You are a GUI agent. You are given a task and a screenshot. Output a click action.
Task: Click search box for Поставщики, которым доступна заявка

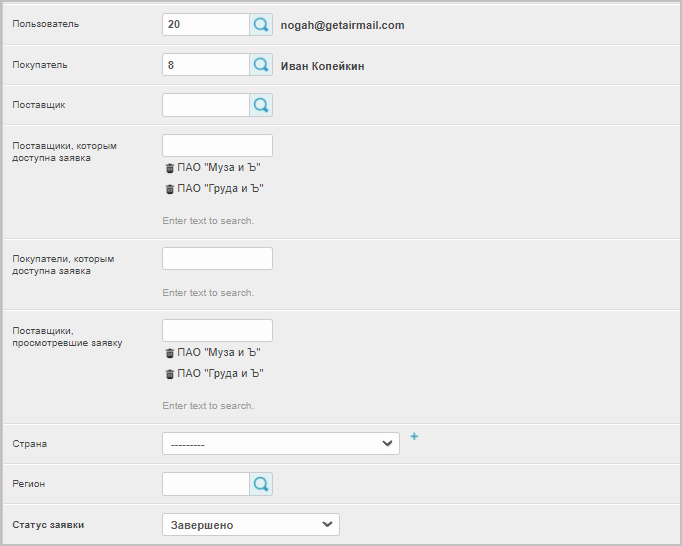(217, 145)
